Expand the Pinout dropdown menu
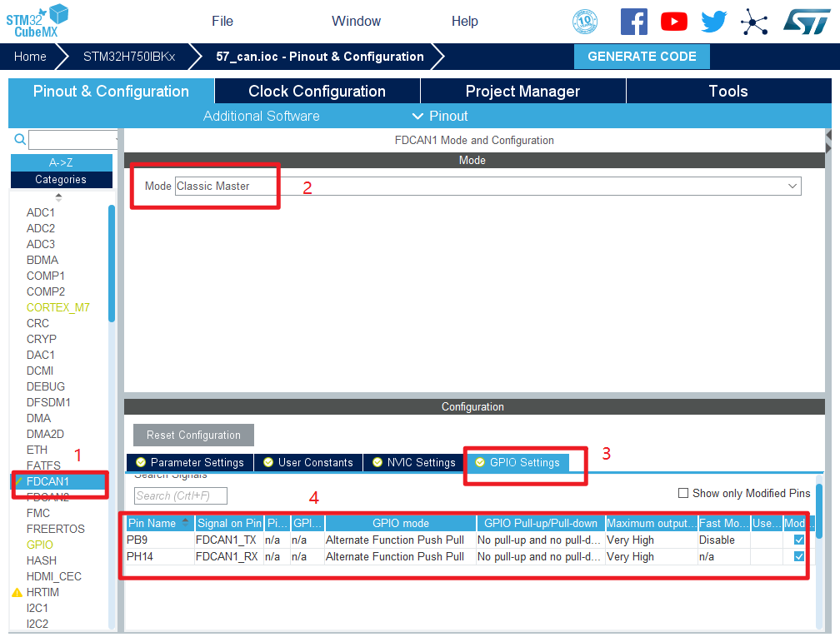This screenshot has width=840, height=642. (x=440, y=116)
